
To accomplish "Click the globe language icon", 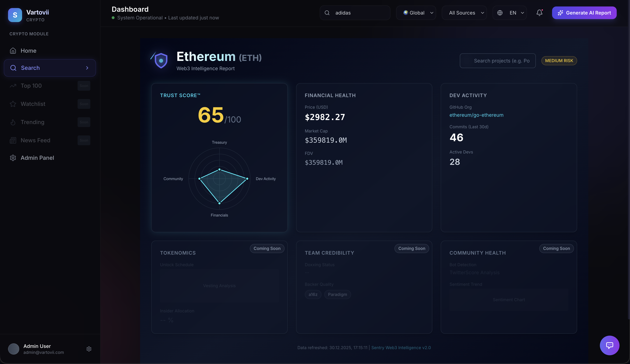I will (x=500, y=13).
